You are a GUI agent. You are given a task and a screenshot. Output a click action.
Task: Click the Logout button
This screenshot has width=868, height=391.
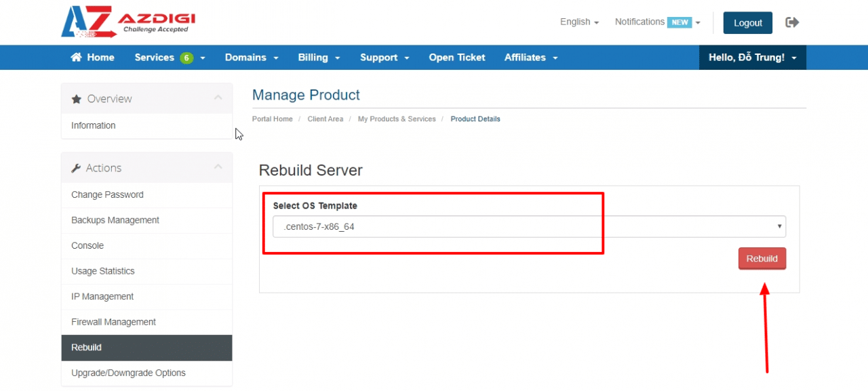tap(747, 23)
